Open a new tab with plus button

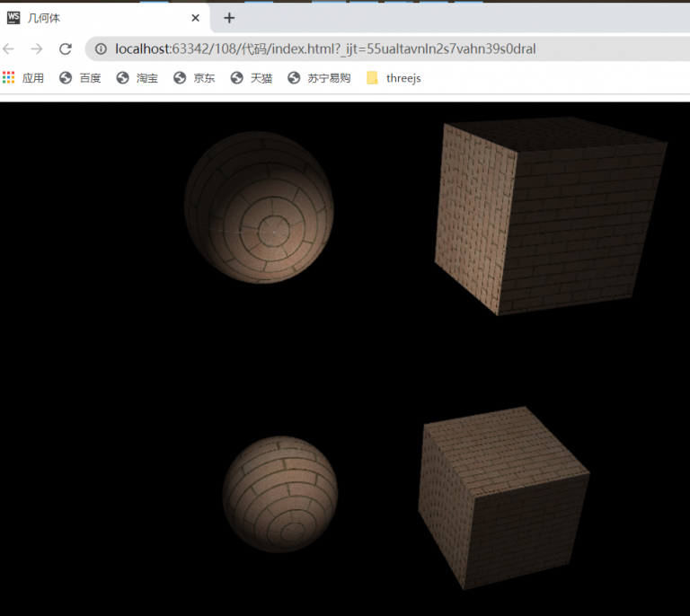[x=229, y=18]
